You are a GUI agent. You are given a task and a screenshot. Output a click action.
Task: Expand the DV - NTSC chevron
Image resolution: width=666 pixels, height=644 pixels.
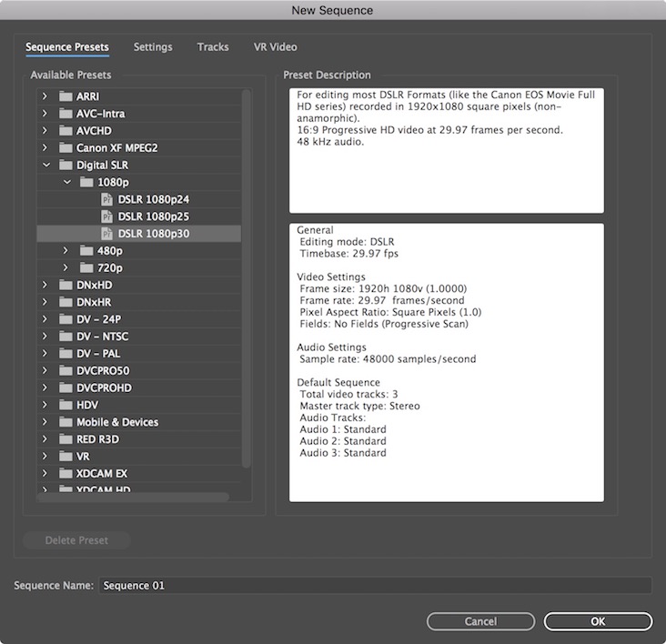pos(45,337)
